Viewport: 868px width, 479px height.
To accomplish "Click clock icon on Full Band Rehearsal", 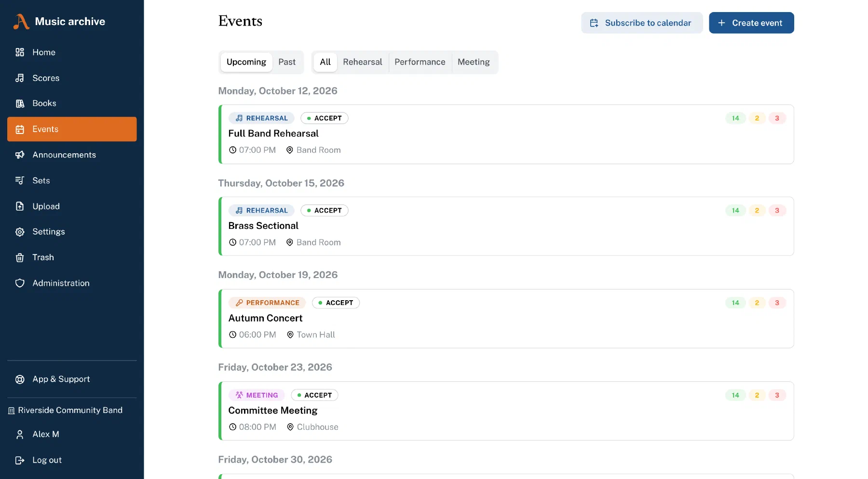I will click(232, 150).
